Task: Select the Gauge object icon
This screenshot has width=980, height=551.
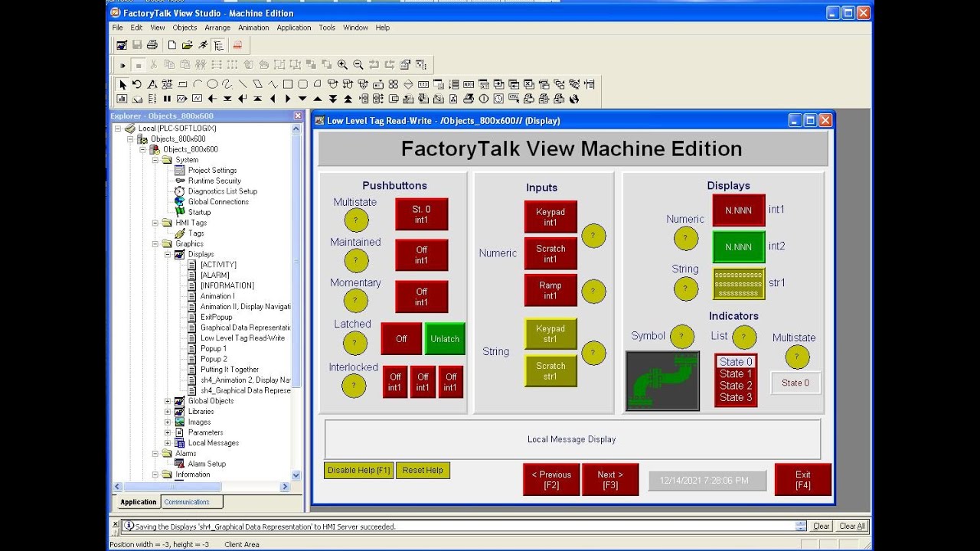Action: [137, 99]
